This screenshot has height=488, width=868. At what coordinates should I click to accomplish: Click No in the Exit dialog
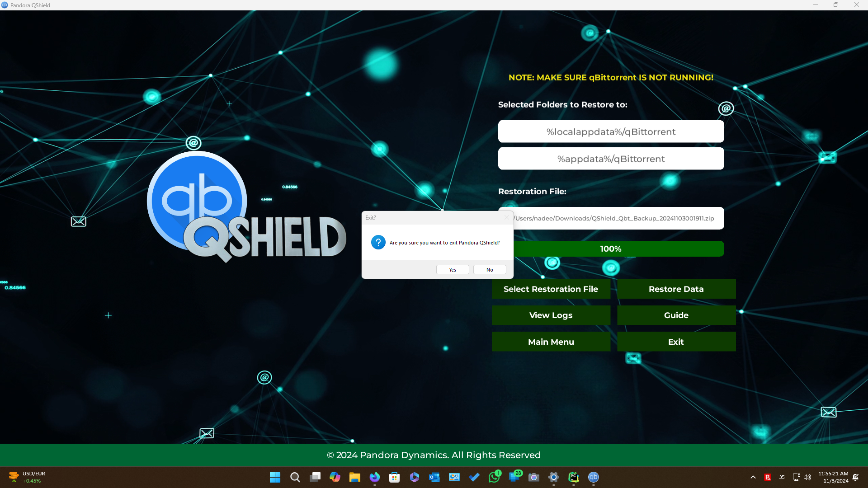pyautogui.click(x=490, y=270)
